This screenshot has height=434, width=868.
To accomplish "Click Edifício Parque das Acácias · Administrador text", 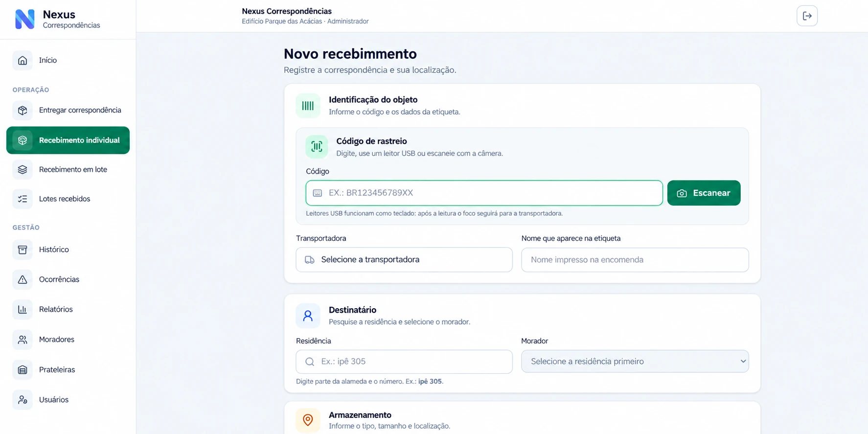I will pos(305,22).
